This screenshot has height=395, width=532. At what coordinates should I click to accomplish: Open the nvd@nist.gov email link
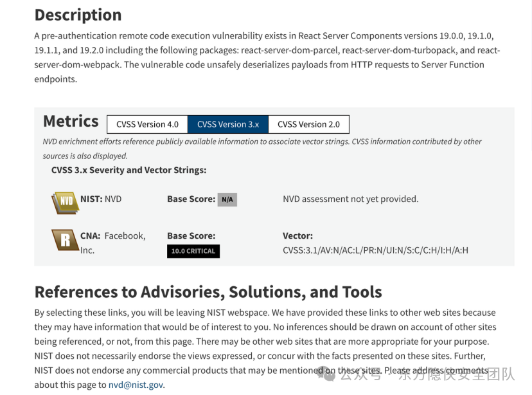[136, 385]
